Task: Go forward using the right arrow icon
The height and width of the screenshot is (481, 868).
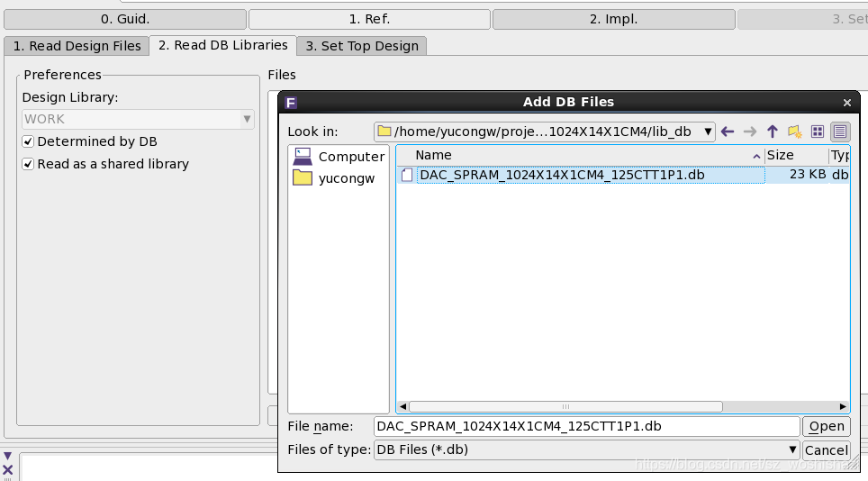Action: tap(749, 132)
